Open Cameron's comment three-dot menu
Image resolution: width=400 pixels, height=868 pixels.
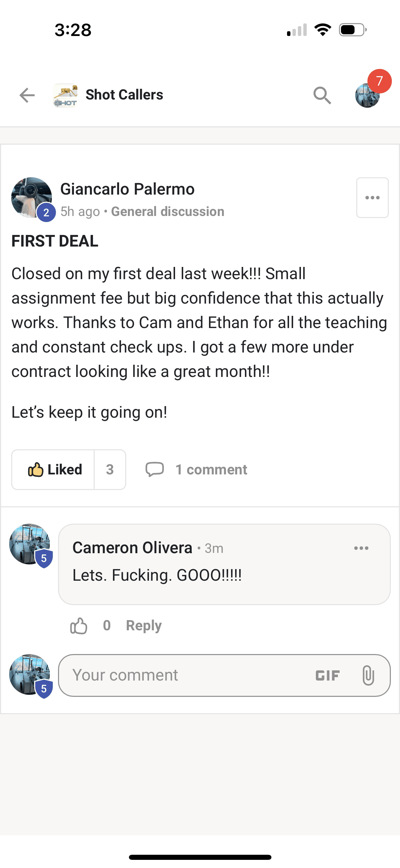pos(361,548)
